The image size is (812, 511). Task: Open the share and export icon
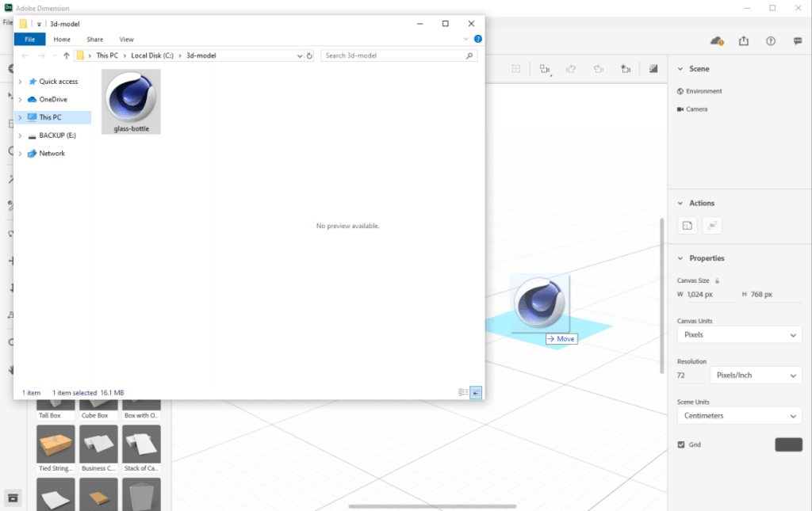coord(744,40)
